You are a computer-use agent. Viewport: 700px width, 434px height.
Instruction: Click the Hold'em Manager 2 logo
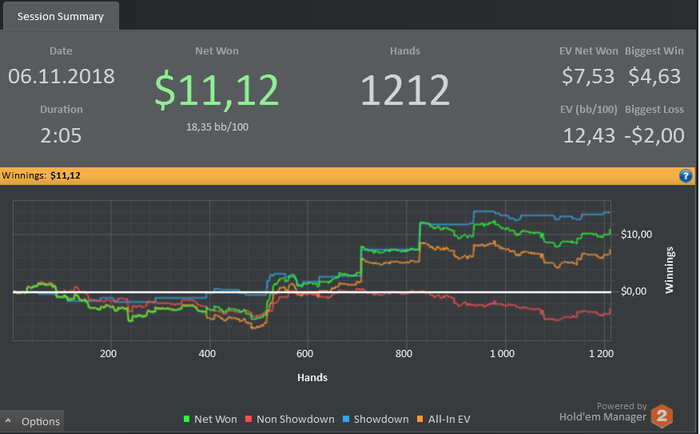(662, 416)
